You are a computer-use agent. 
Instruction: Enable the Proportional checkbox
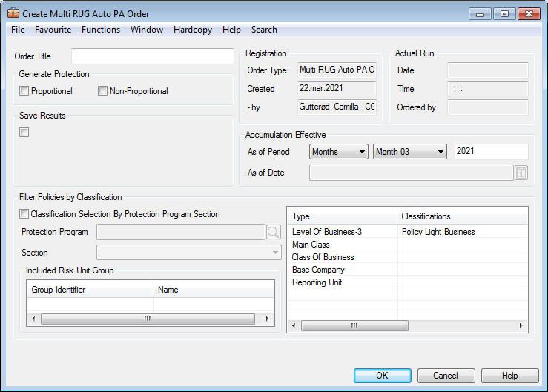click(x=24, y=91)
